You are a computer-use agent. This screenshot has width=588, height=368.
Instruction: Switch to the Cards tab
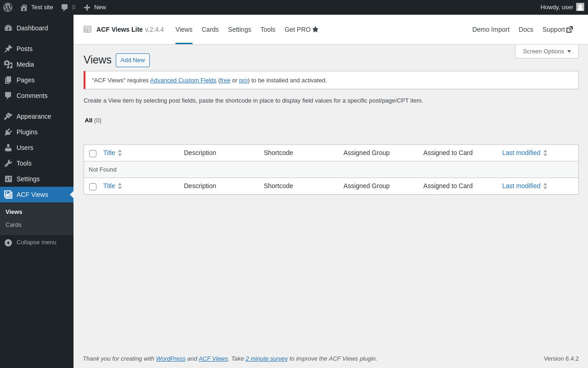(x=210, y=29)
